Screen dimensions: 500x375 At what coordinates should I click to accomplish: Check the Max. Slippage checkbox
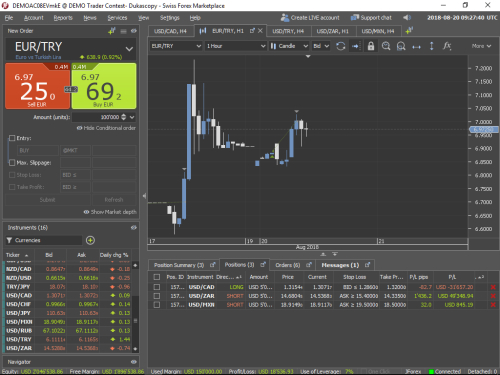click(x=12, y=163)
